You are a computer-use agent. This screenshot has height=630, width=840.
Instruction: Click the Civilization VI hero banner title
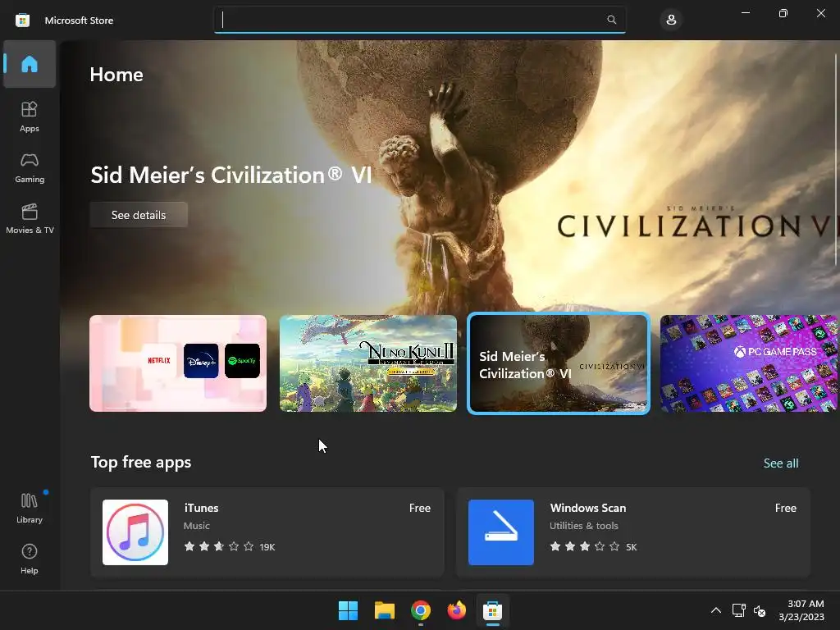pyautogui.click(x=231, y=176)
